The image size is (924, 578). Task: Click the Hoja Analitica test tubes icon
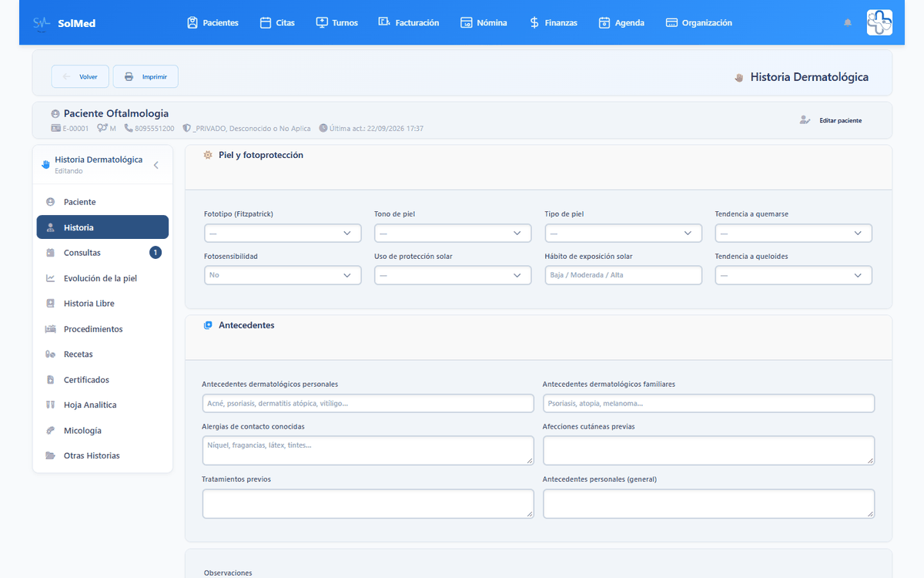[51, 405]
